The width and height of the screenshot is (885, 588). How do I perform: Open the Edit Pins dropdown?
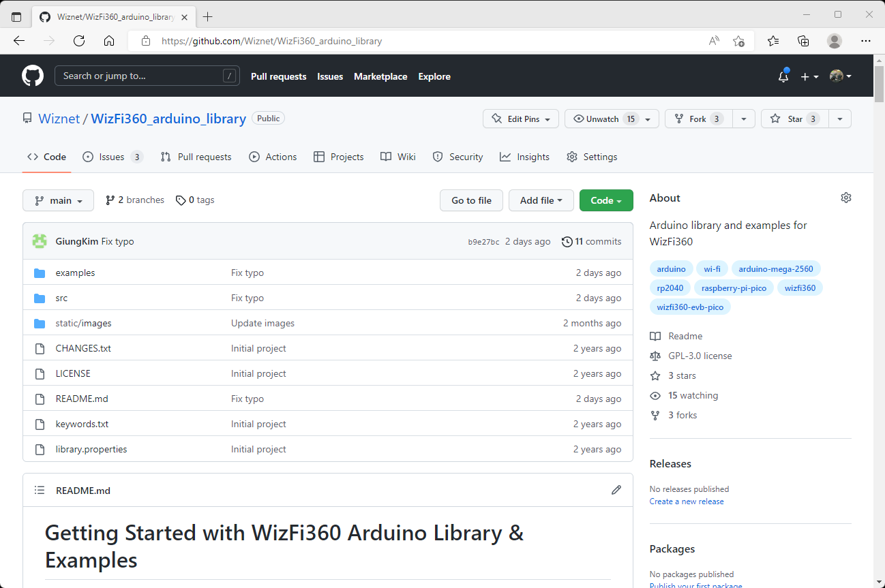coord(521,119)
